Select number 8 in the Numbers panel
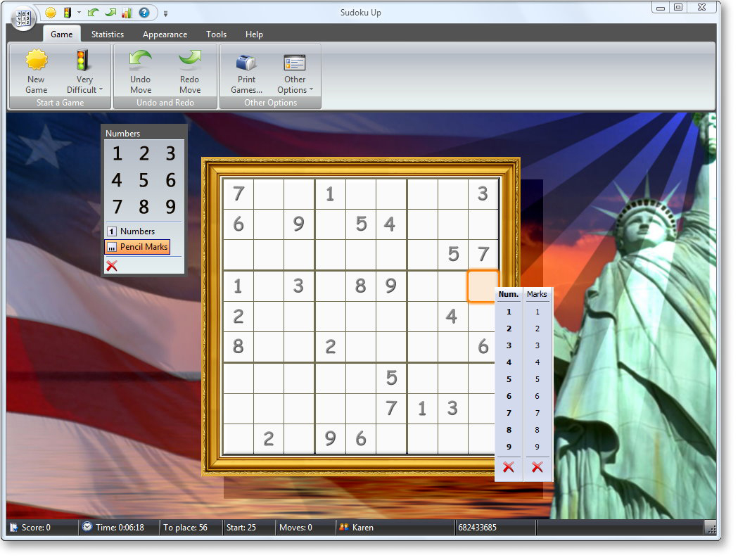The height and width of the screenshot is (560, 738). coord(144,207)
